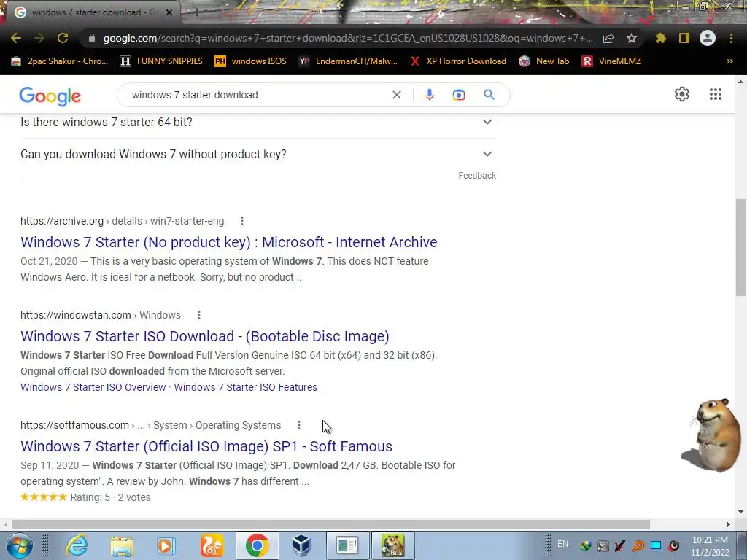Start voice search with the microphone icon

pyautogui.click(x=429, y=95)
